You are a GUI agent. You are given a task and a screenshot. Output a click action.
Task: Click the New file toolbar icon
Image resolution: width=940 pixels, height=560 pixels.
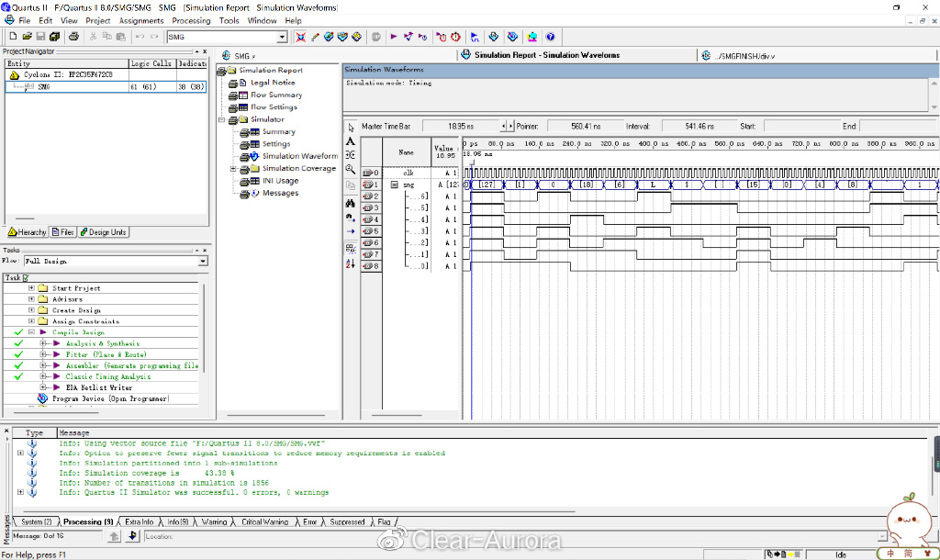[x=13, y=37]
